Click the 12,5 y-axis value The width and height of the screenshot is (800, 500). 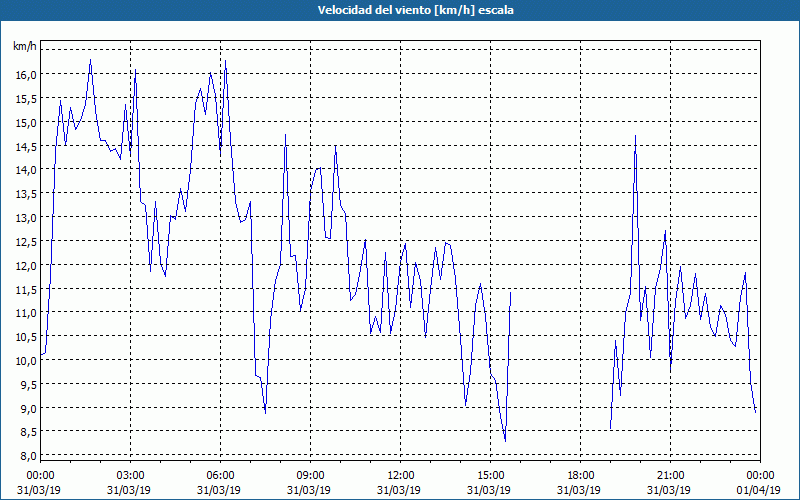pyautogui.click(x=25, y=242)
